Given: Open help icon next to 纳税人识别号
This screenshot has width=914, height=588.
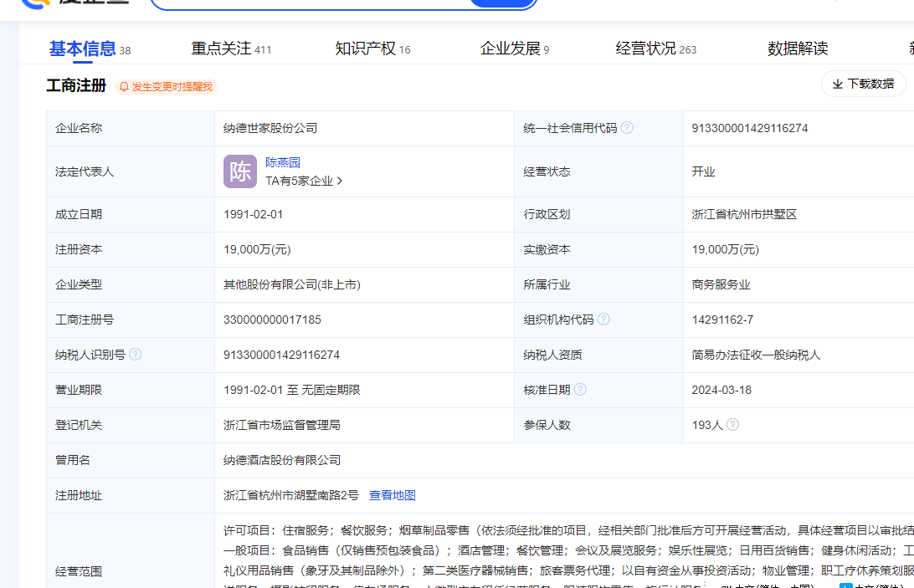Looking at the screenshot, I should (x=135, y=355).
